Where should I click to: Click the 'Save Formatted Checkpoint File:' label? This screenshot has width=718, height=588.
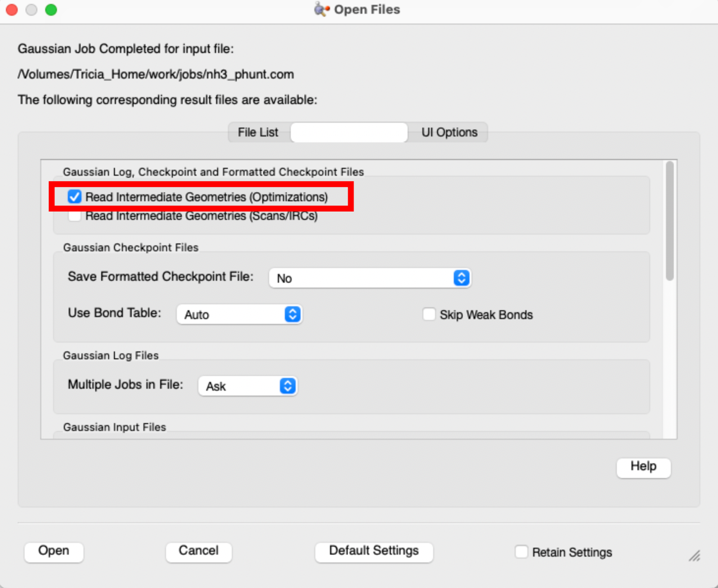pyautogui.click(x=161, y=277)
